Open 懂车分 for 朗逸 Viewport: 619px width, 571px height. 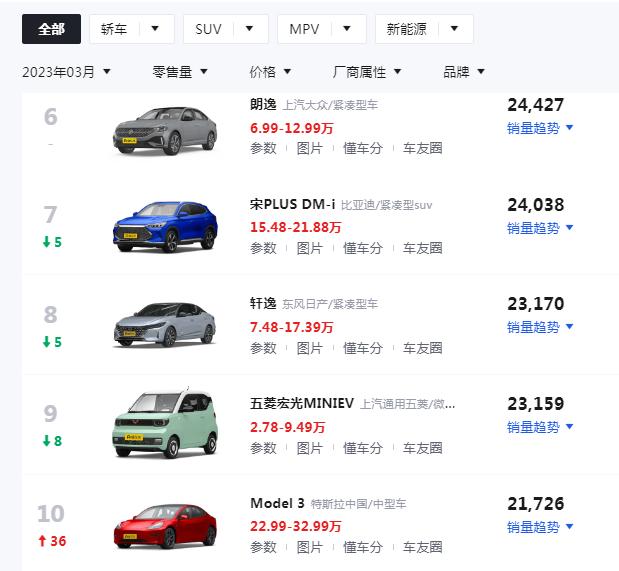coord(363,148)
